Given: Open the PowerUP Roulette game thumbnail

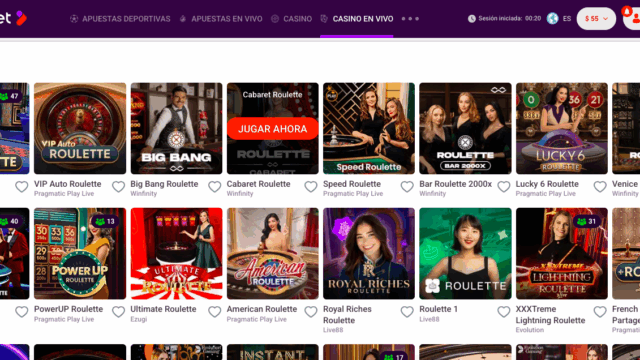Looking at the screenshot, I should click(80, 253).
